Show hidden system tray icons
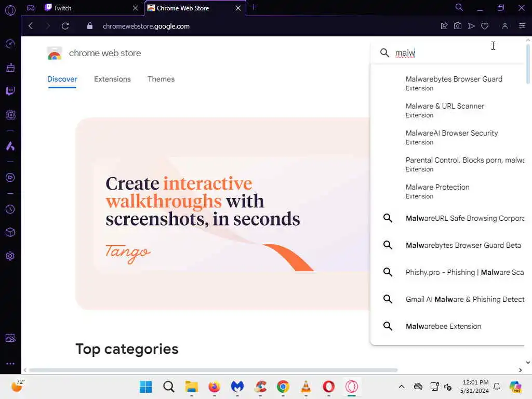The width and height of the screenshot is (532, 399). click(402, 387)
